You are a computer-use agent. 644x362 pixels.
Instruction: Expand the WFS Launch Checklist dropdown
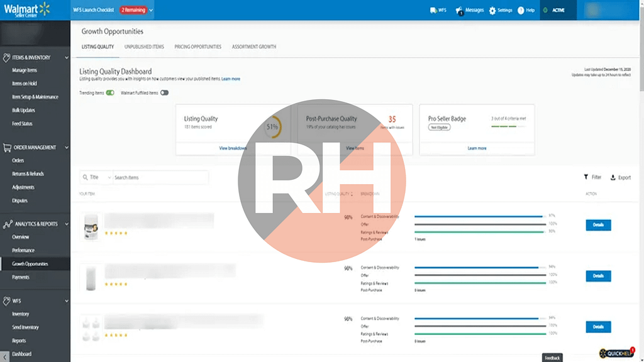tap(151, 10)
